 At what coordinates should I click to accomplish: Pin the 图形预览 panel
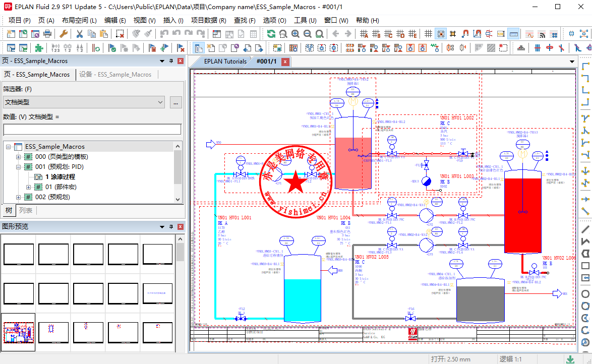tap(171, 226)
